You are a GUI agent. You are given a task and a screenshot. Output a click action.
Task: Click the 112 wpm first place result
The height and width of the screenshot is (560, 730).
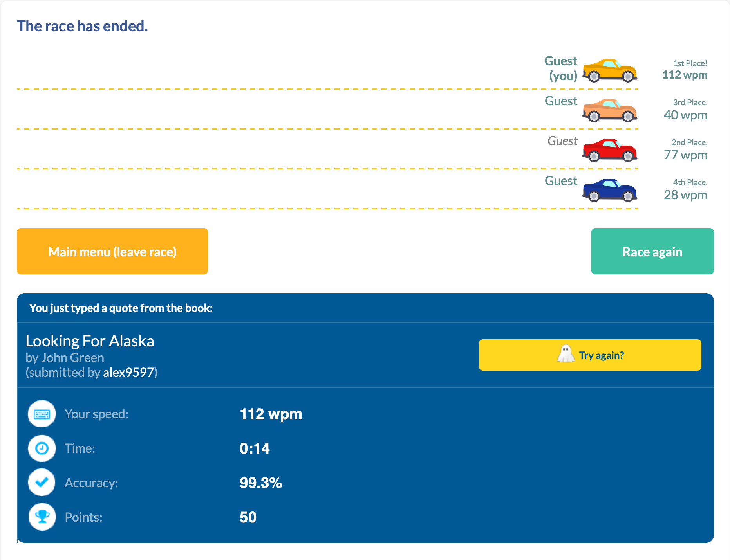tap(685, 75)
